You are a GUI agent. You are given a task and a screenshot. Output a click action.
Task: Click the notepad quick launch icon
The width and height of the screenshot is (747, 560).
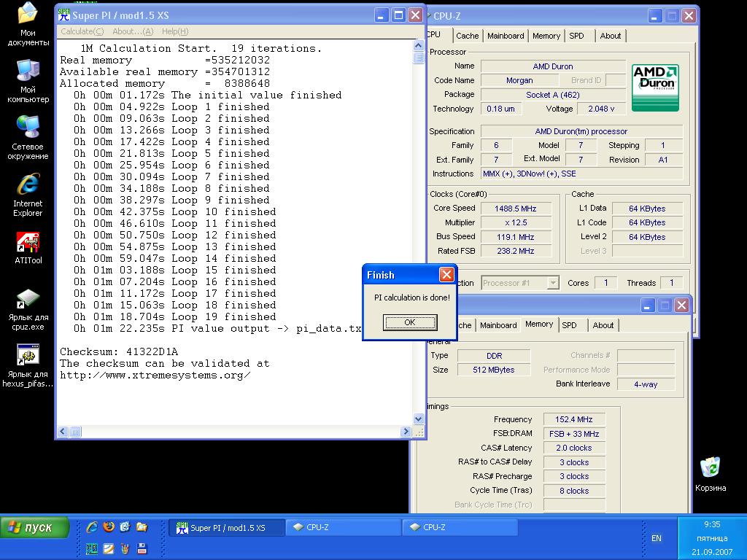(x=109, y=548)
